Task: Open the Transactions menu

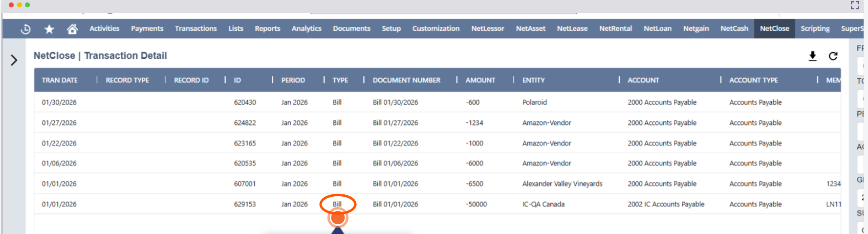Action: 195,28
